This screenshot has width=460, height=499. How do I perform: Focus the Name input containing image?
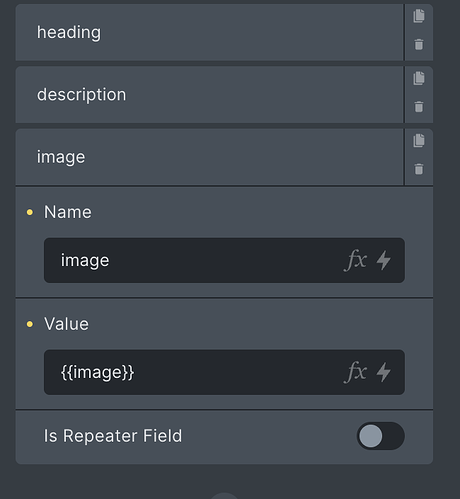[224, 260]
